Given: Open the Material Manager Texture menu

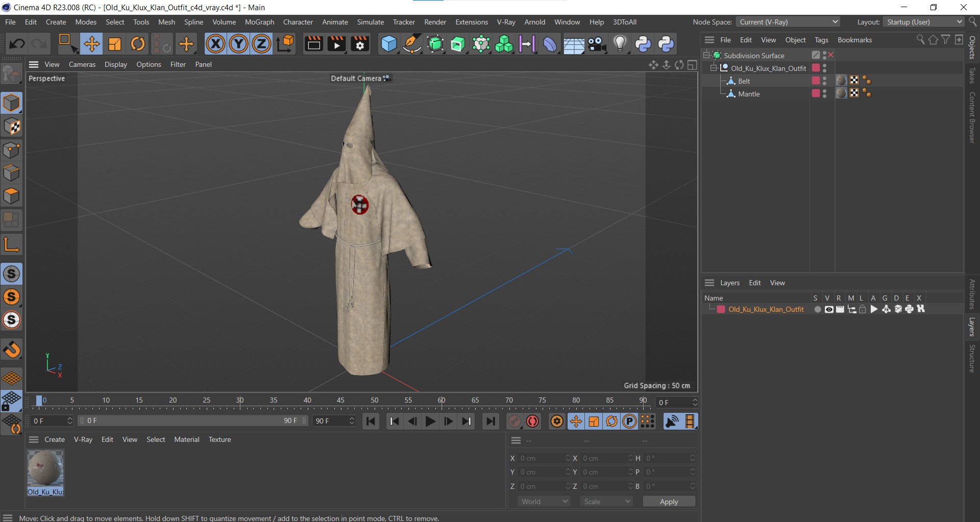Looking at the screenshot, I should (x=219, y=439).
